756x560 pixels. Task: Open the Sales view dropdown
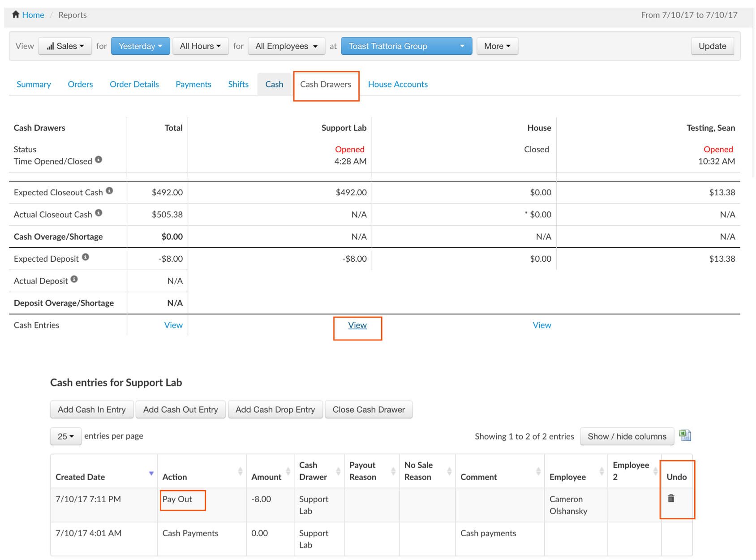tap(65, 46)
